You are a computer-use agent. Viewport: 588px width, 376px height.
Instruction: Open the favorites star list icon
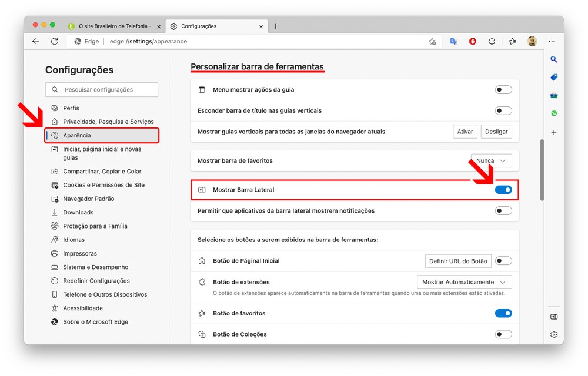coord(512,41)
